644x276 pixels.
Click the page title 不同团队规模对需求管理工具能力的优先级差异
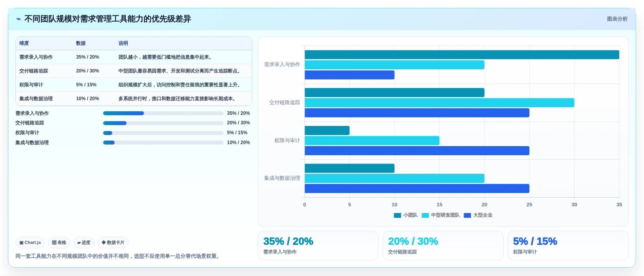click(x=107, y=19)
